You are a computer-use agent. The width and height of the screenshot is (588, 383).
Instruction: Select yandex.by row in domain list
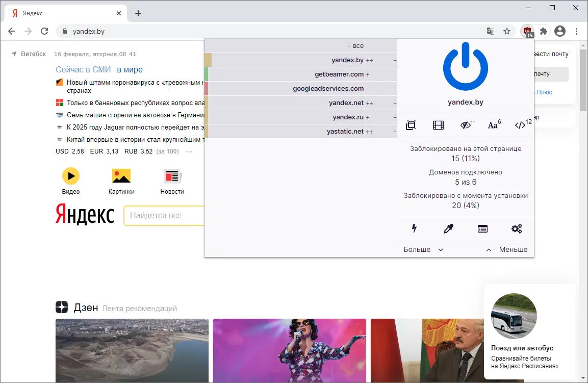[x=300, y=60]
